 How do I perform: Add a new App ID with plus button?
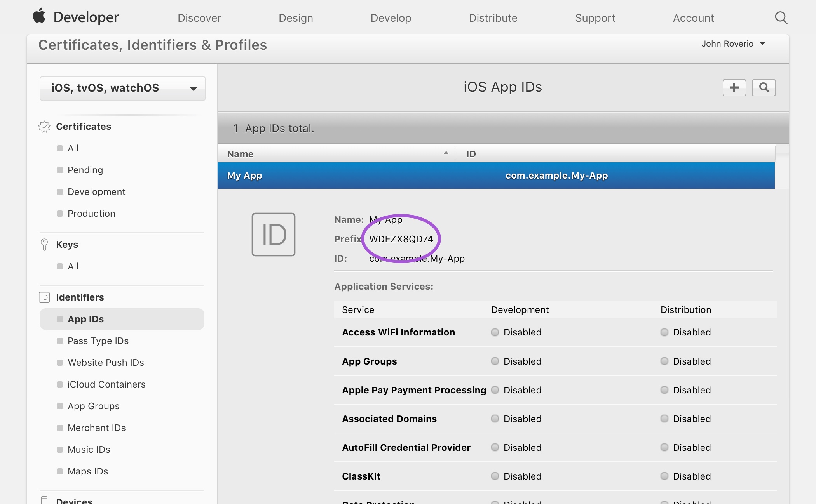pos(734,88)
